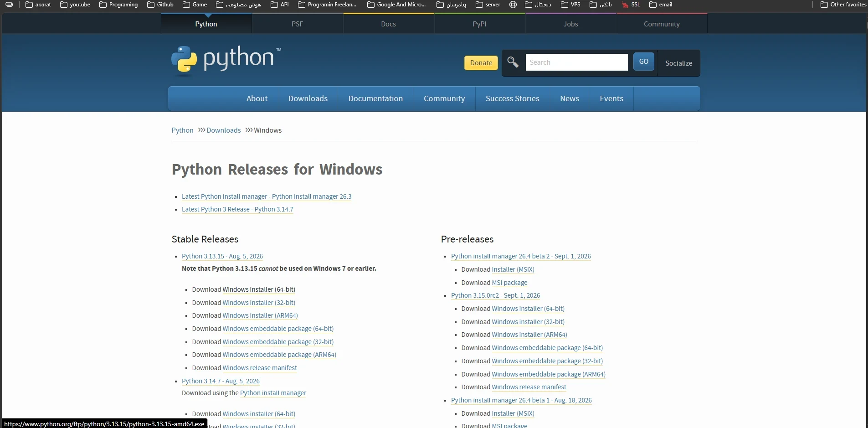Open the aparat bookmark folder
Image resolution: width=868 pixels, height=428 pixels.
[38, 5]
